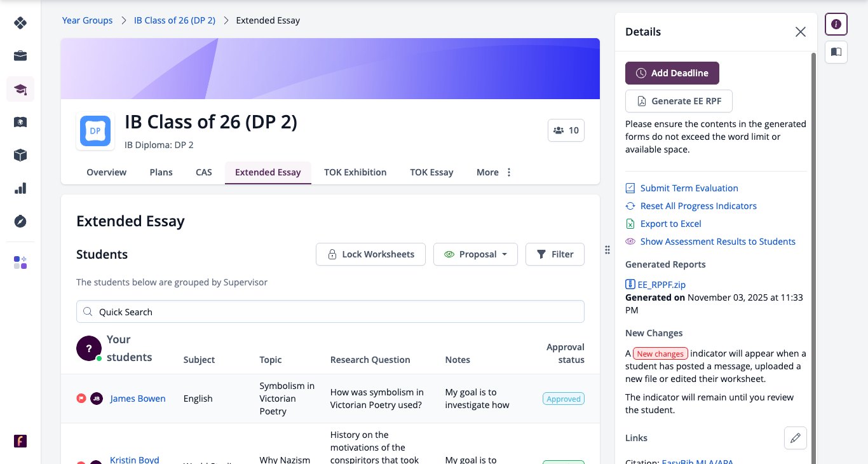Open the Proposal dropdown

[x=475, y=254]
